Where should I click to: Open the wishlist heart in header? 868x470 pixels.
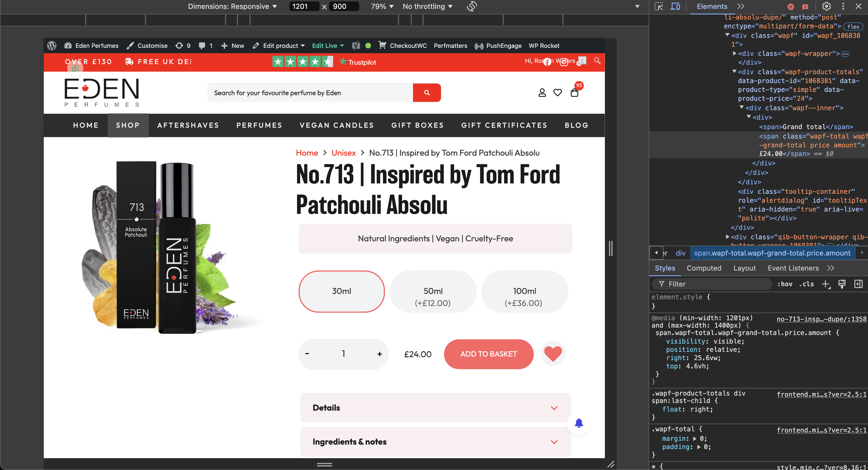click(x=558, y=92)
